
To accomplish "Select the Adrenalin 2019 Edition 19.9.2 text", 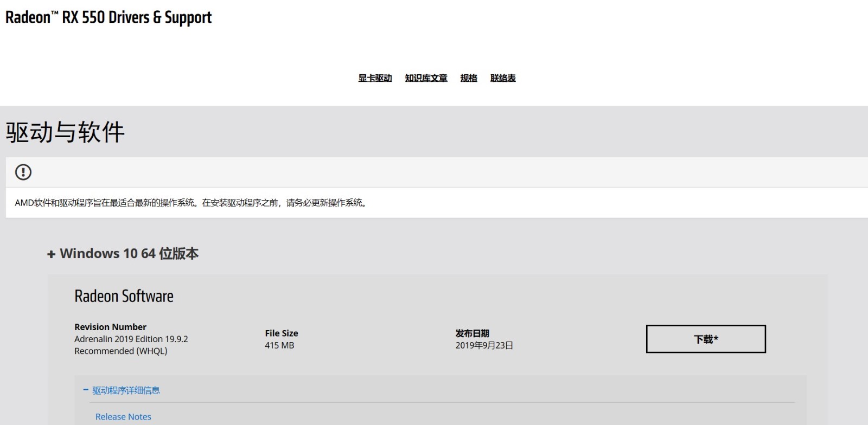I will [x=131, y=339].
